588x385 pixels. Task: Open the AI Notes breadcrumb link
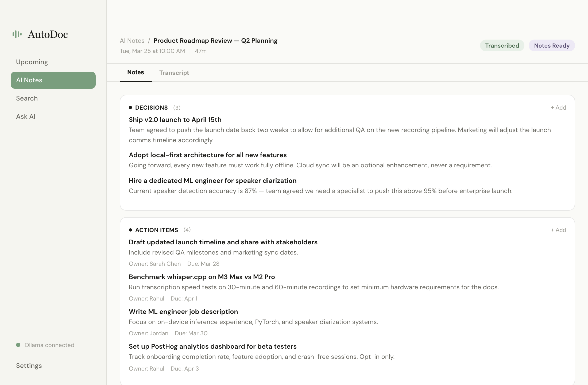click(x=132, y=40)
